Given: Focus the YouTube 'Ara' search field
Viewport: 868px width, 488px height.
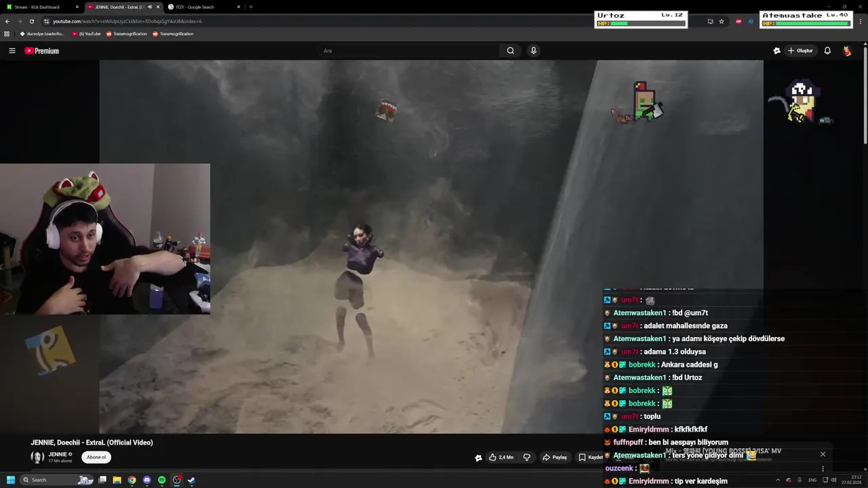Looking at the screenshot, I should (409, 51).
